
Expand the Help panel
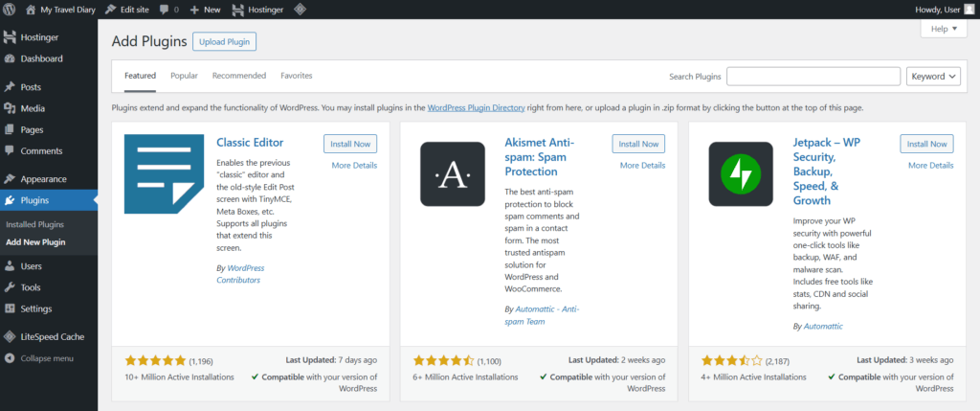pyautogui.click(x=943, y=30)
